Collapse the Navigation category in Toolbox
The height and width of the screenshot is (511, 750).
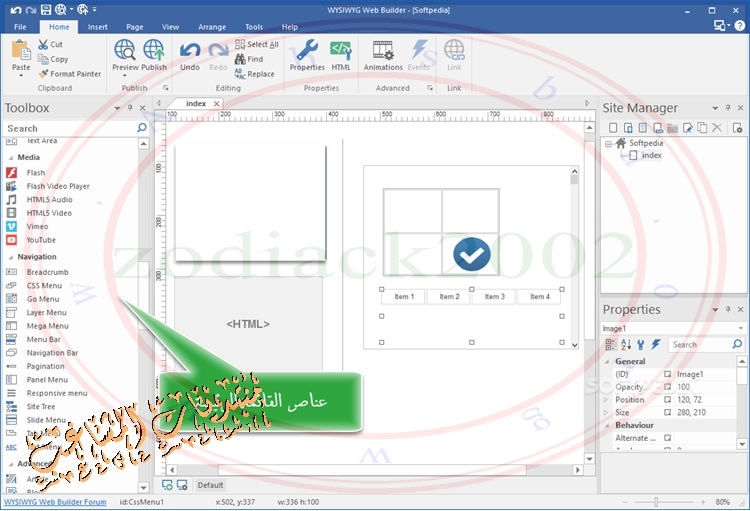click(x=10, y=257)
